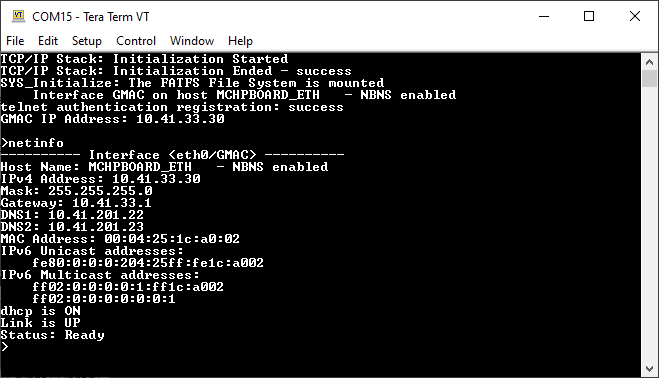
Task: Click the netinfo command line
Action: click(32, 143)
